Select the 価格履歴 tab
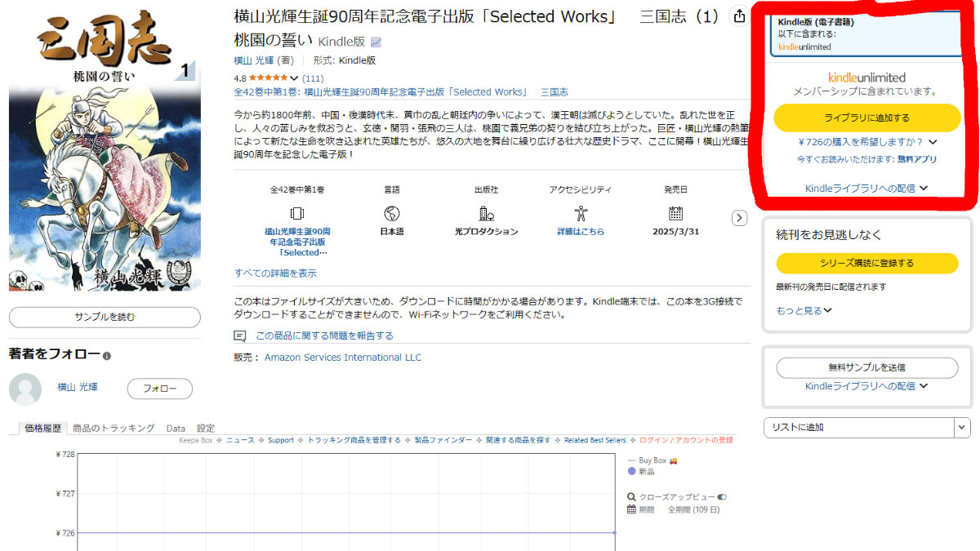The width and height of the screenshot is (980, 551). click(43, 428)
